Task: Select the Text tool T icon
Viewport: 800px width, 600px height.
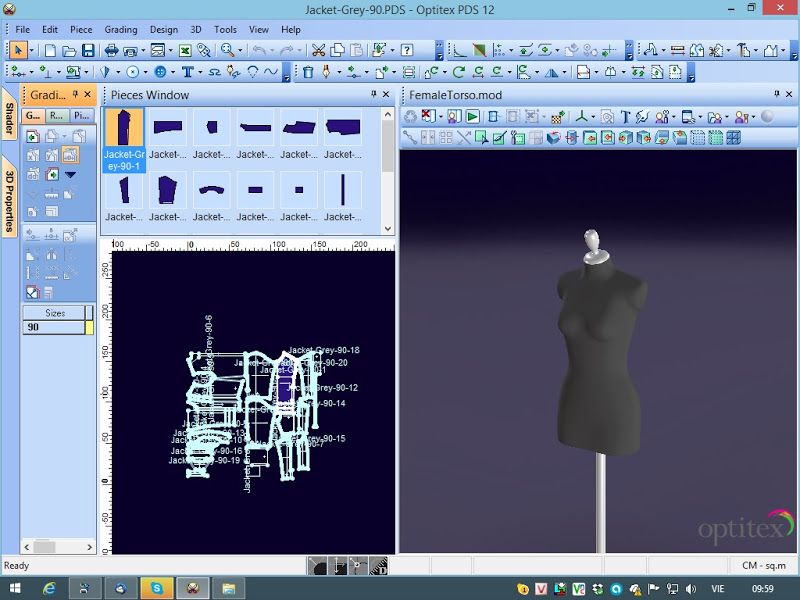Action: [187, 72]
